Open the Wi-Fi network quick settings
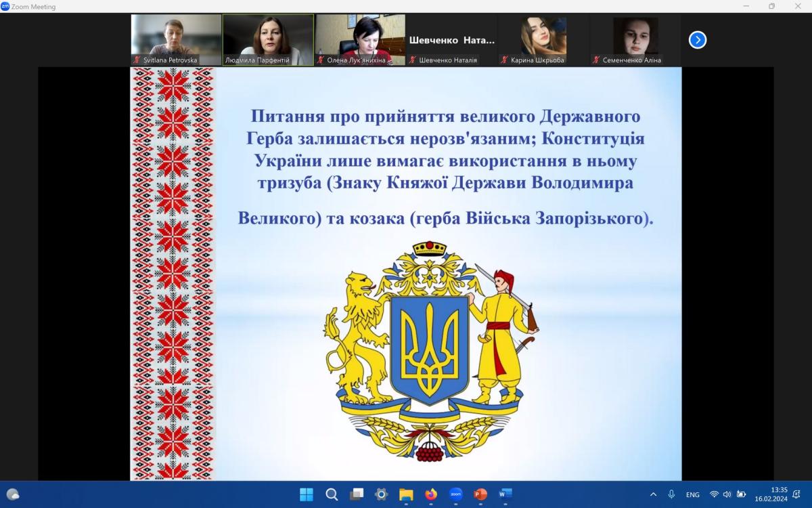Image resolution: width=812 pixels, height=508 pixels. (x=714, y=494)
